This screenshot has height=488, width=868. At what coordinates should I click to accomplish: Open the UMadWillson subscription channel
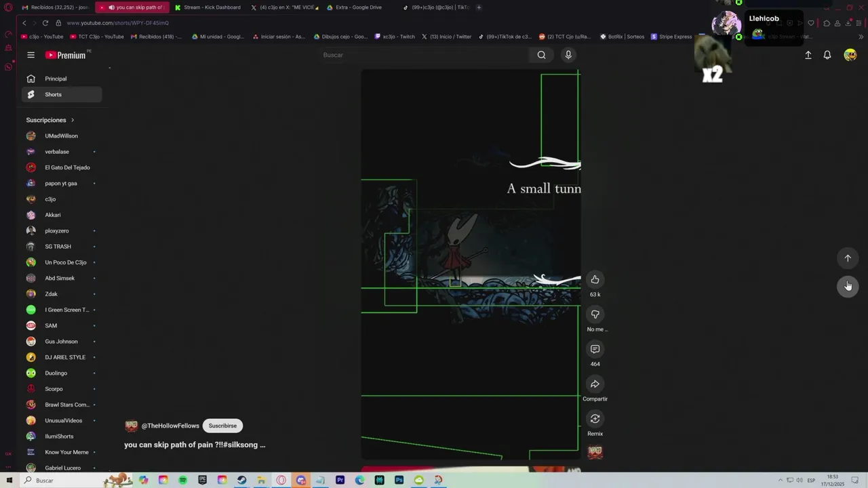click(62, 136)
